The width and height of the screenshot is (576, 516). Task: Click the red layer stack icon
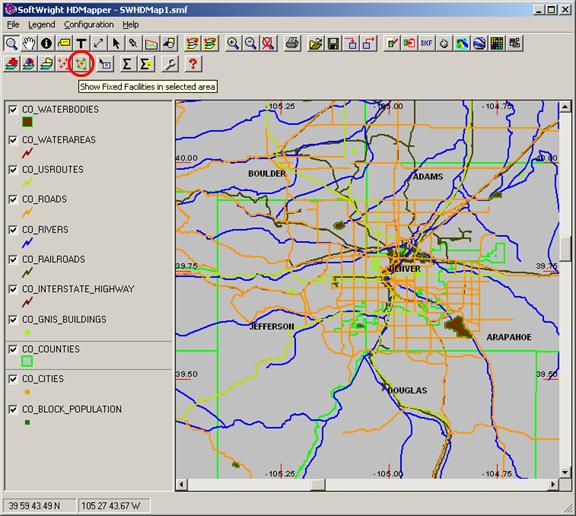click(x=12, y=64)
